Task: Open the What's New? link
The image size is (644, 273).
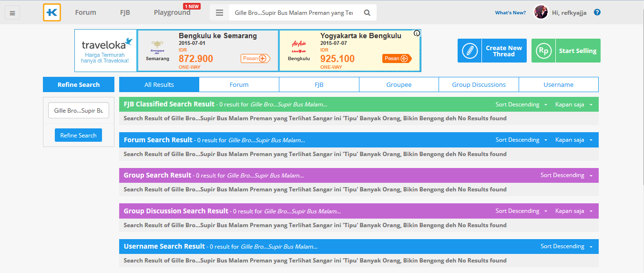Action: point(510,13)
